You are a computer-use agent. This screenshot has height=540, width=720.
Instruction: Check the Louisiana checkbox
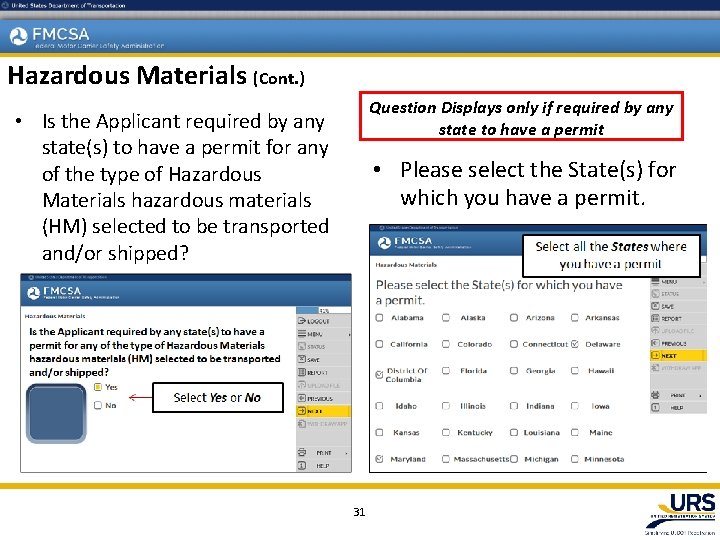click(514, 433)
